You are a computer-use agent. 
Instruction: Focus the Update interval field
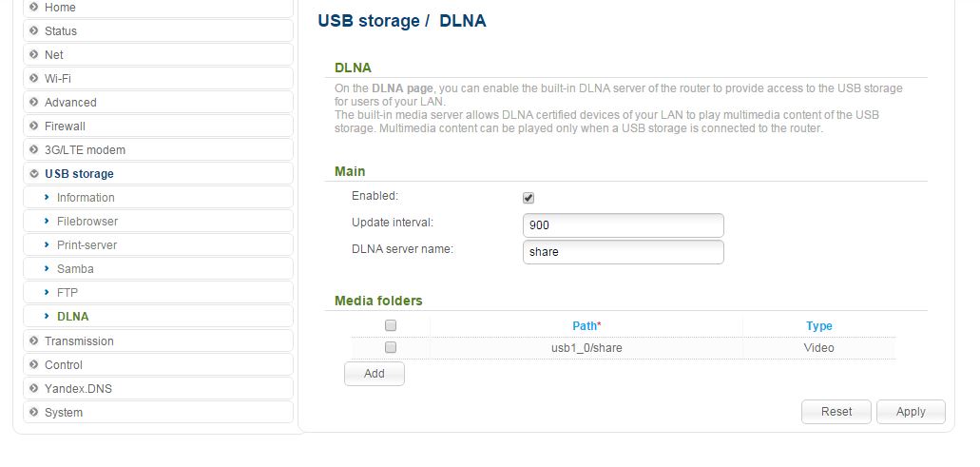[624, 225]
